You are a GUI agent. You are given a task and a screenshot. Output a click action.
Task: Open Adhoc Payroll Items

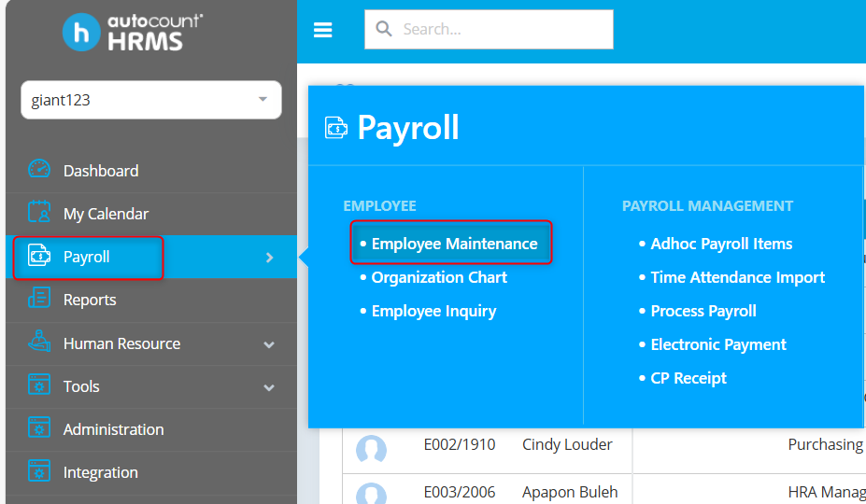pyautogui.click(x=721, y=244)
